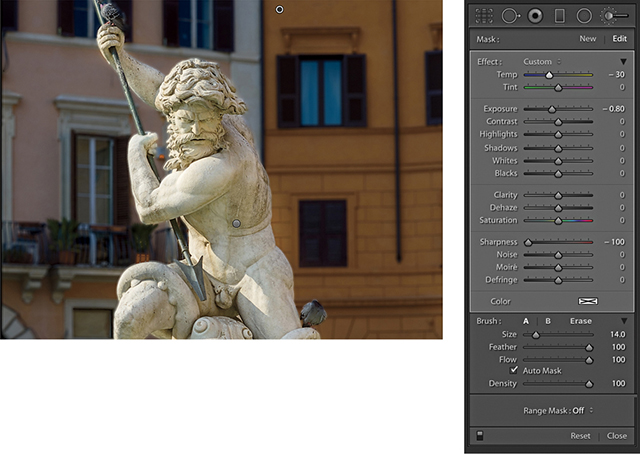The image size is (640, 454).
Task: Open the Range Mask dropdown
Action: click(x=558, y=410)
